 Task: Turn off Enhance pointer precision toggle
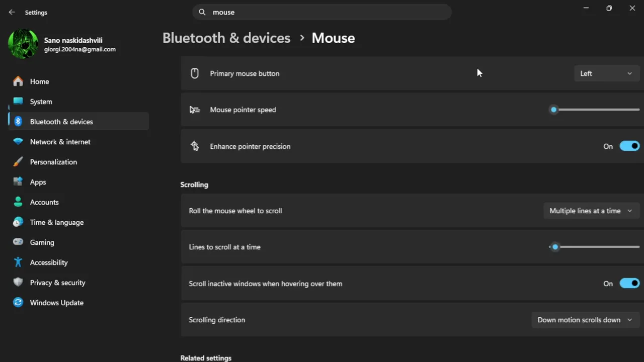(629, 146)
